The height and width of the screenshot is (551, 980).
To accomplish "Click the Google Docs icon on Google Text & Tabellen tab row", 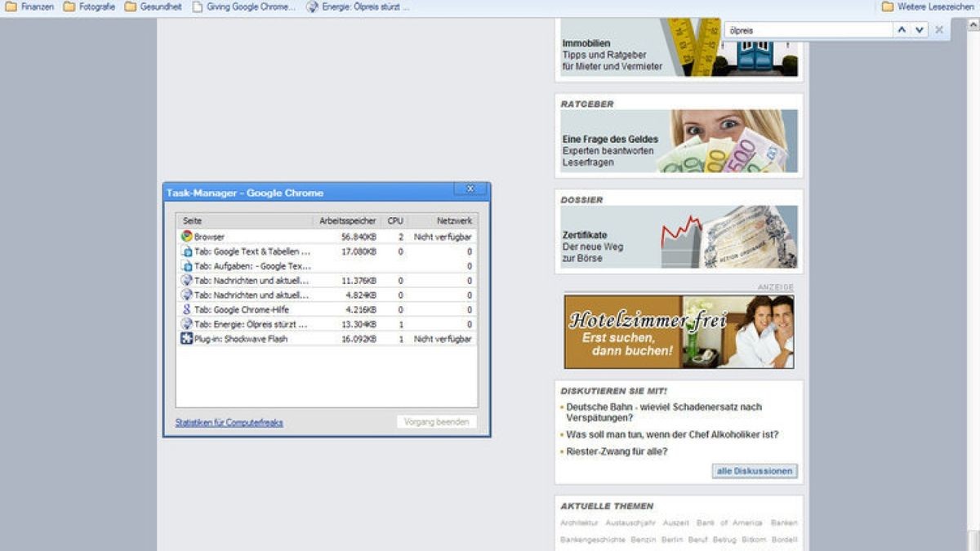I will coord(186,251).
